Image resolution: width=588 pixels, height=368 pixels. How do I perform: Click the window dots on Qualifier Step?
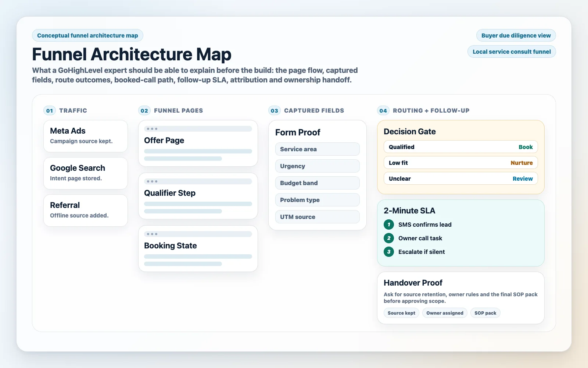tap(152, 181)
